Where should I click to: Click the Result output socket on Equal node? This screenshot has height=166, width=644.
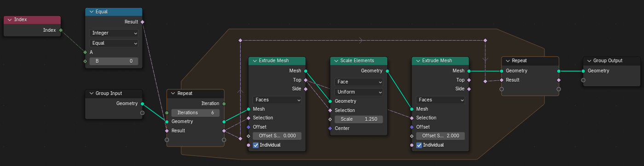142,22
